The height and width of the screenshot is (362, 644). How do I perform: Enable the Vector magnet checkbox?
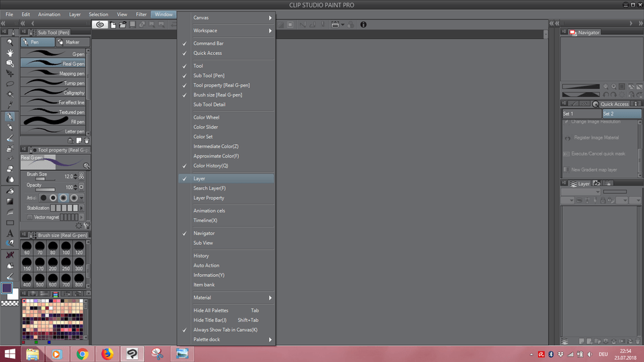30,217
